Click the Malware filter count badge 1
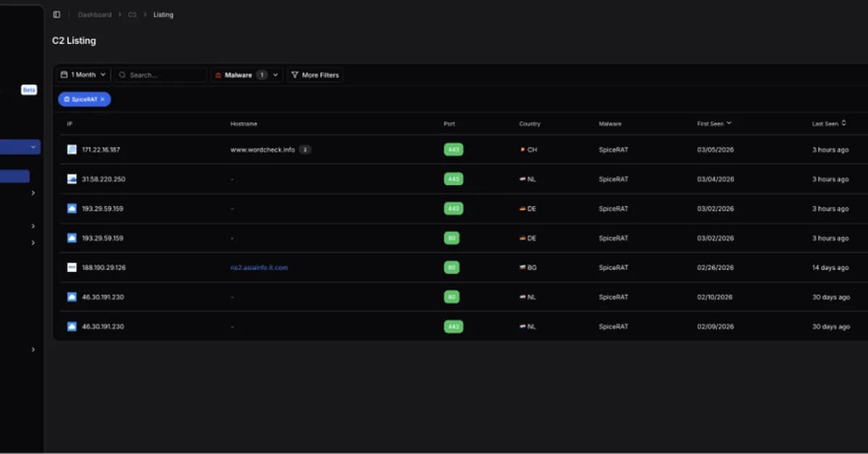Image resolution: width=868 pixels, height=454 pixels. tap(262, 74)
